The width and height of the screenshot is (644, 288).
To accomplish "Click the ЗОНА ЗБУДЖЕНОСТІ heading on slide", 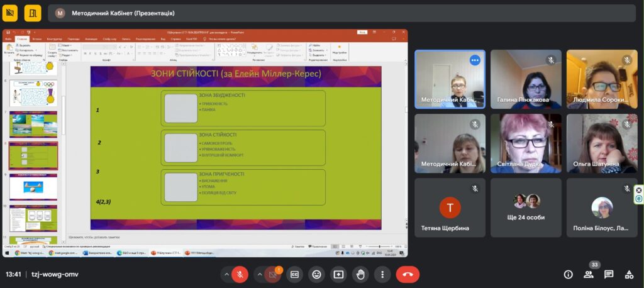I will click(x=222, y=96).
